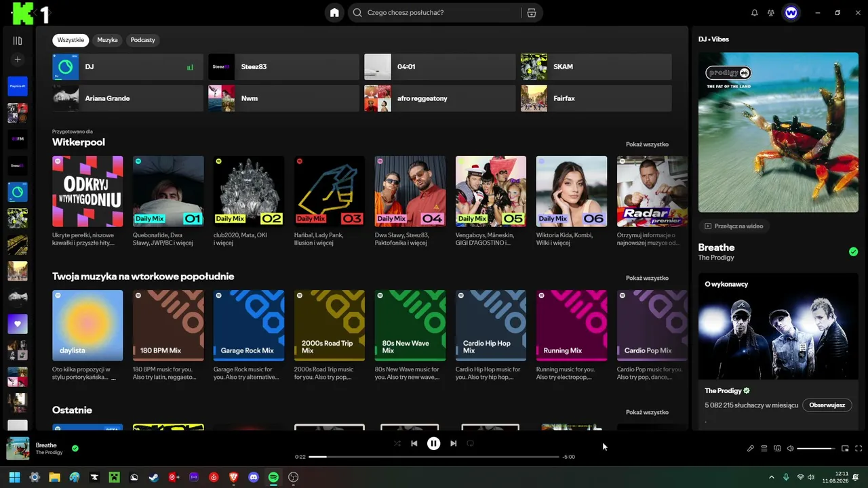Open Discord from the taskbar

pyautogui.click(x=254, y=477)
